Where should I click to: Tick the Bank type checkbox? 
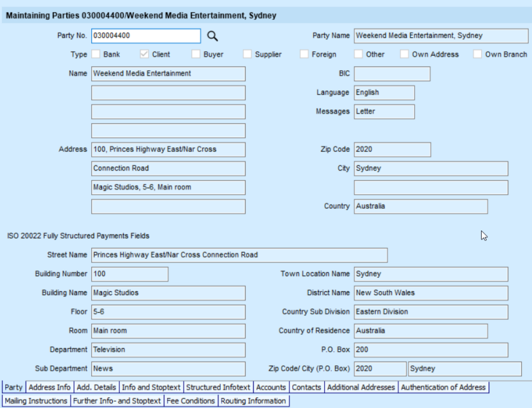96,54
